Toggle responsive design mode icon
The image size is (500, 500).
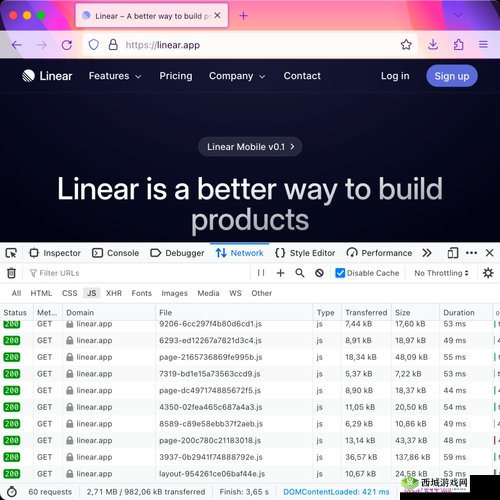(453, 253)
